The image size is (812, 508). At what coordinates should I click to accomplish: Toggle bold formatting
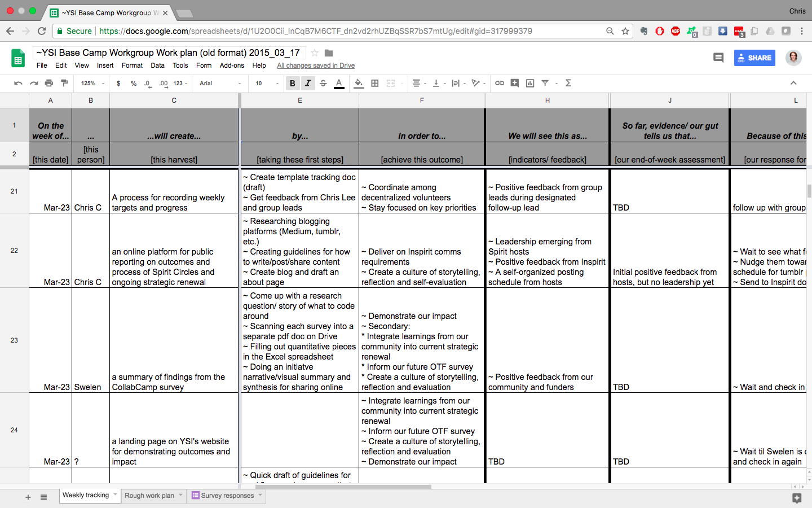293,83
